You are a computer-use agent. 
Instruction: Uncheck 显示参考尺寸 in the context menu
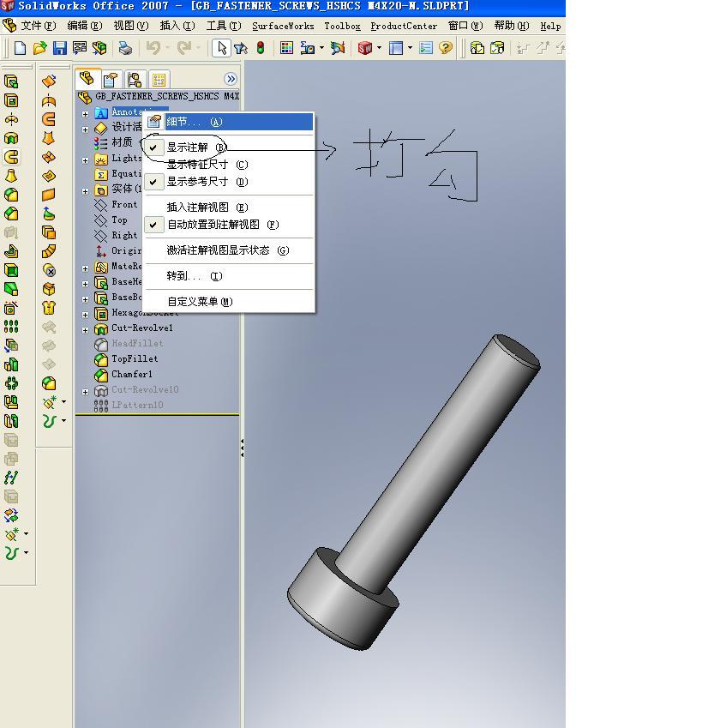[228, 182]
